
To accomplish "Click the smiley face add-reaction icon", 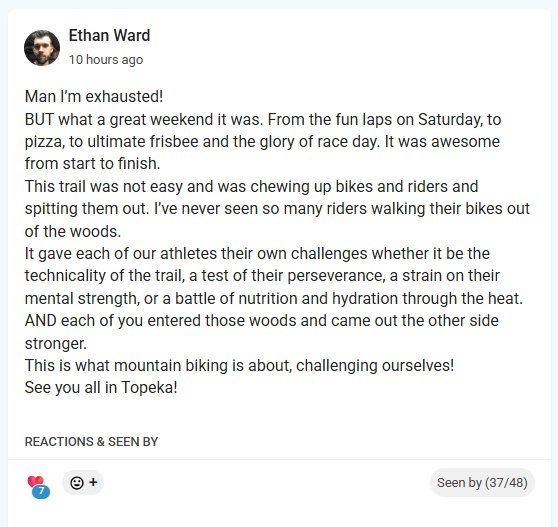I will coord(77,483).
